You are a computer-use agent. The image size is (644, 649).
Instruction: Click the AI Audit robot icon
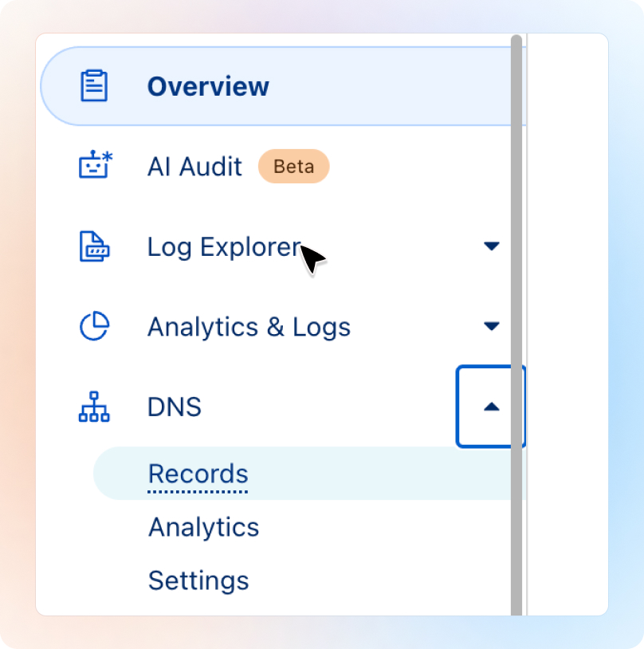coord(96,164)
